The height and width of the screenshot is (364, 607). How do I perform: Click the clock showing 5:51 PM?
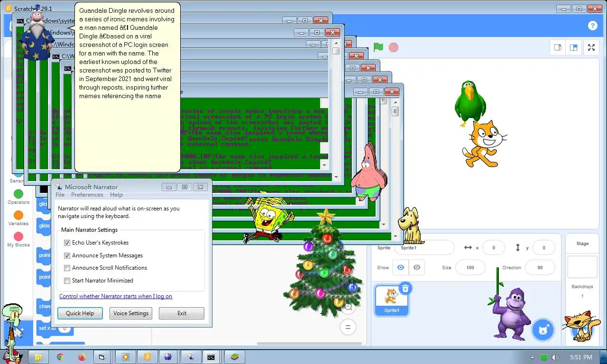pos(581,357)
